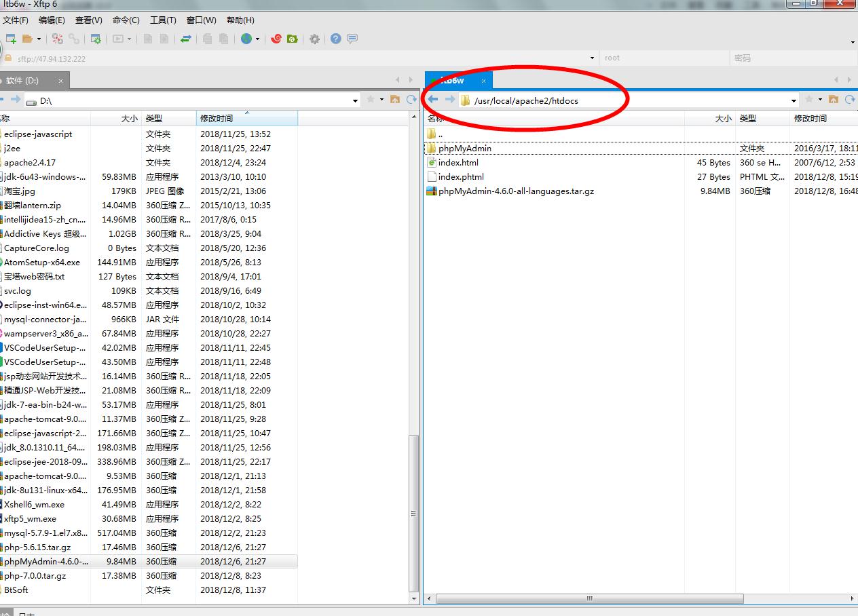Go forward in the local D: pane
This screenshot has width=858, height=616.
coord(15,100)
